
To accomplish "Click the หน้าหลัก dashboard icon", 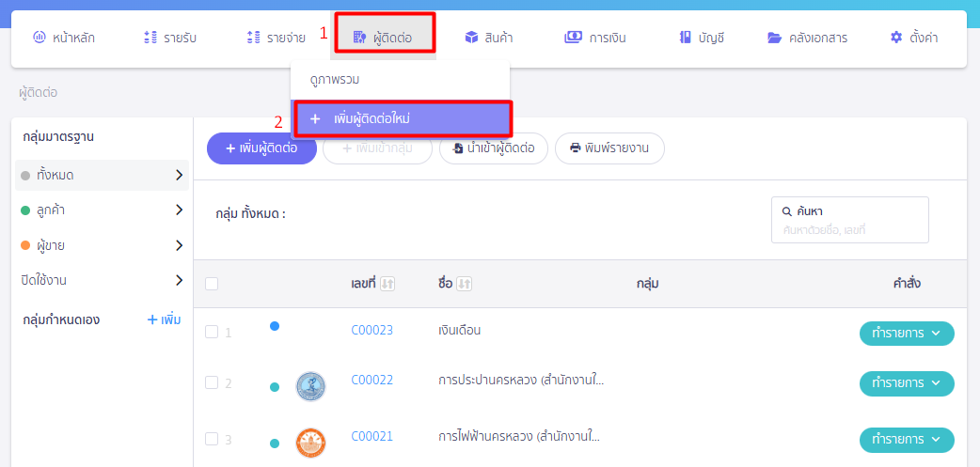I will point(39,38).
